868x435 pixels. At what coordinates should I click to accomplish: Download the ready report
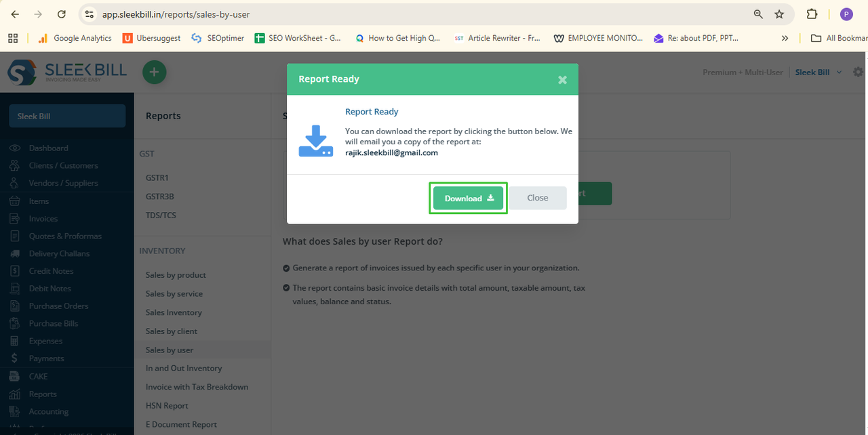click(x=469, y=198)
